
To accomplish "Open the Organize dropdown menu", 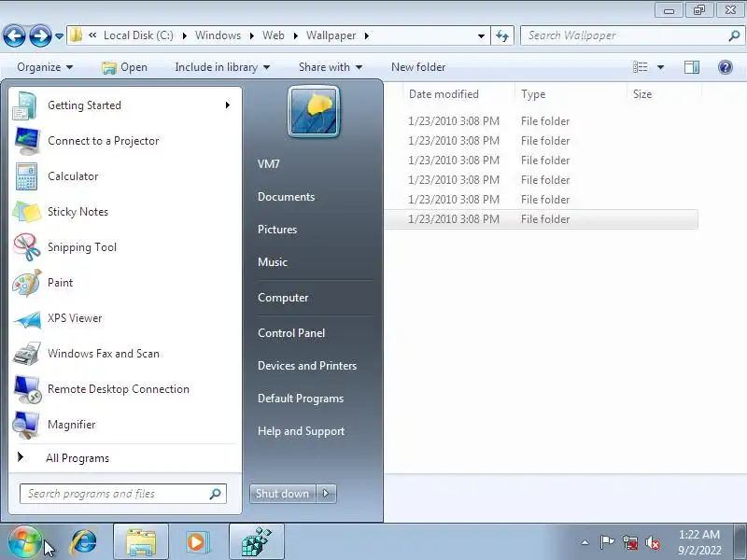I will coord(45,67).
